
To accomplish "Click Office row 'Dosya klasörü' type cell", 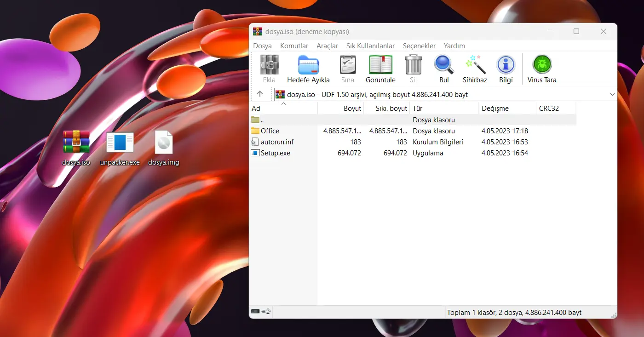I will 434,131.
